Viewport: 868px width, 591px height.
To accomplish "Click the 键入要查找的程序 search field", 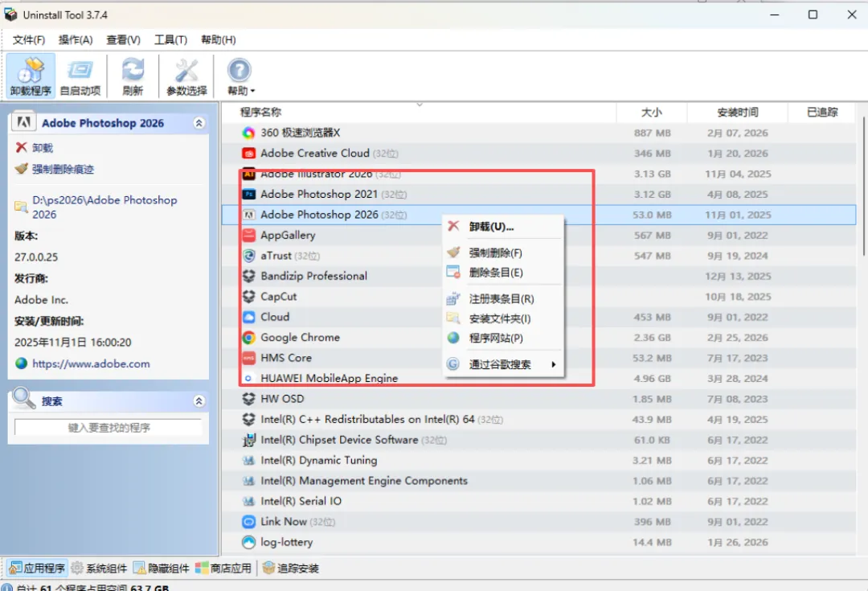I will 108,428.
